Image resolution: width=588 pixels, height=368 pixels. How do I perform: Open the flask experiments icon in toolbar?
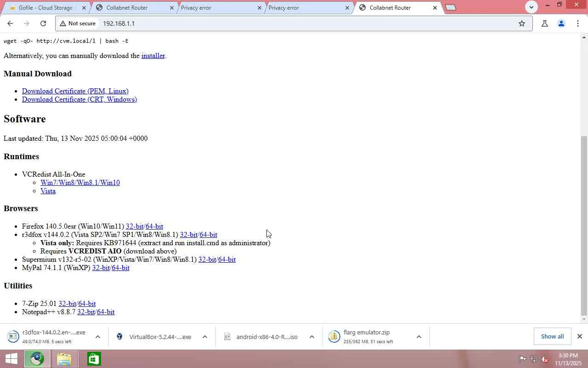545,23
